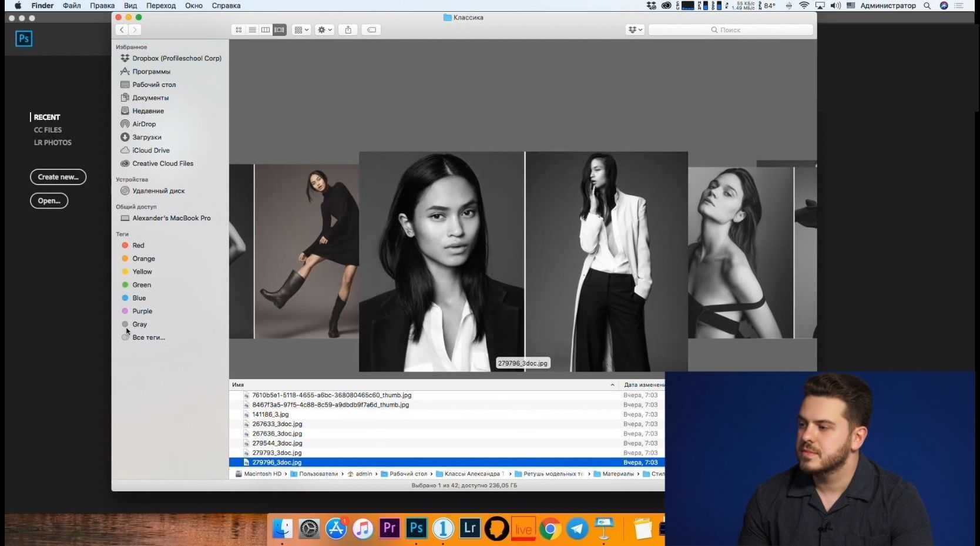Screen dimensions: 980x546
Task: Open the Вид menu
Action: 130,6
